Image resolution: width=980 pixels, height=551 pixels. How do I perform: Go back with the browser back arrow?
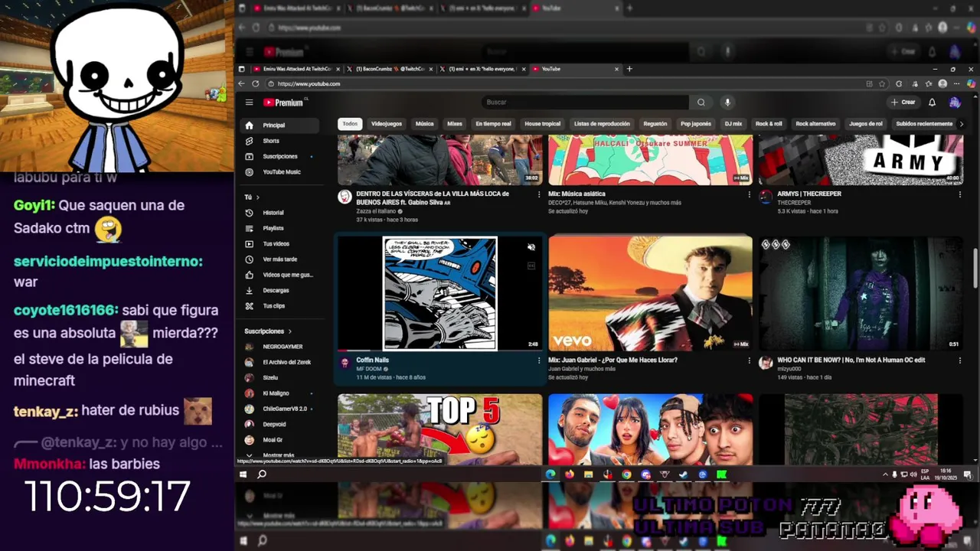(242, 84)
